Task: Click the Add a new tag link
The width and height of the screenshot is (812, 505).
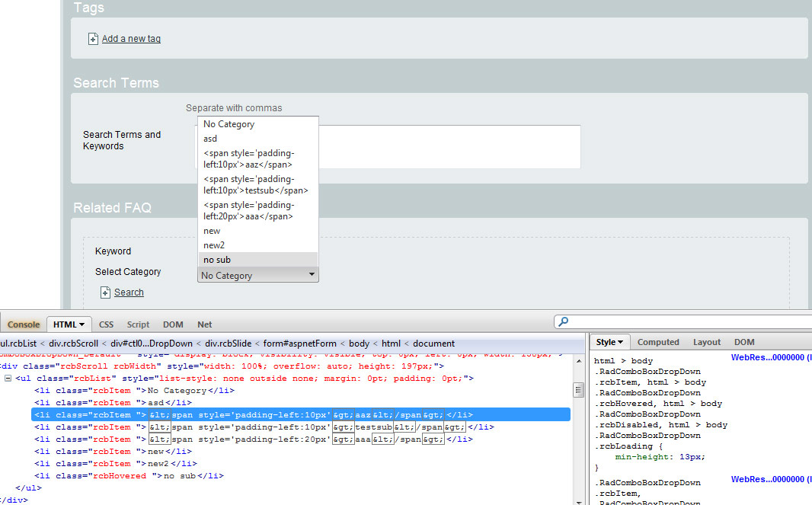Action: 131,39
